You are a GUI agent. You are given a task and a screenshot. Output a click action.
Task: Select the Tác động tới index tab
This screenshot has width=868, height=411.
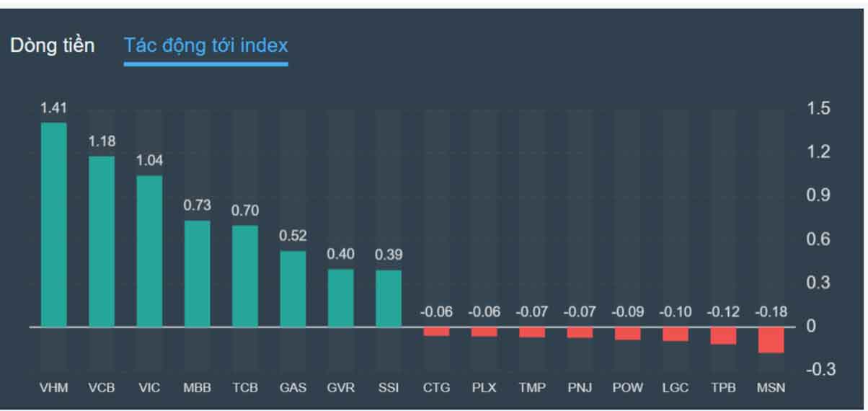(x=205, y=45)
